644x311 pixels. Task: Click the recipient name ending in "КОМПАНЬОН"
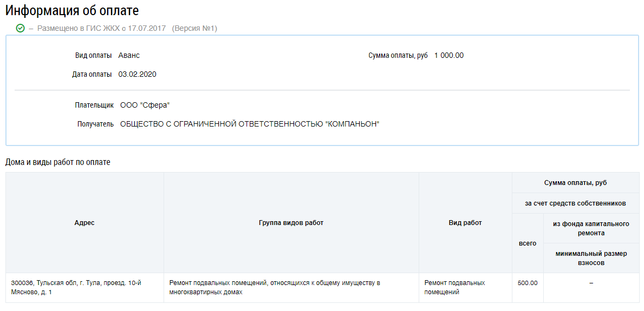(x=250, y=124)
